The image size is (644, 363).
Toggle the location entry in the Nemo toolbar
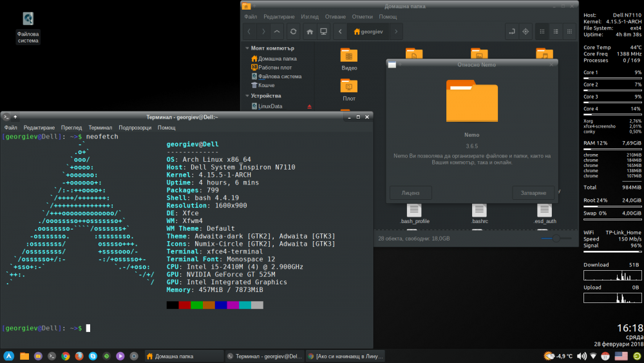click(x=512, y=32)
